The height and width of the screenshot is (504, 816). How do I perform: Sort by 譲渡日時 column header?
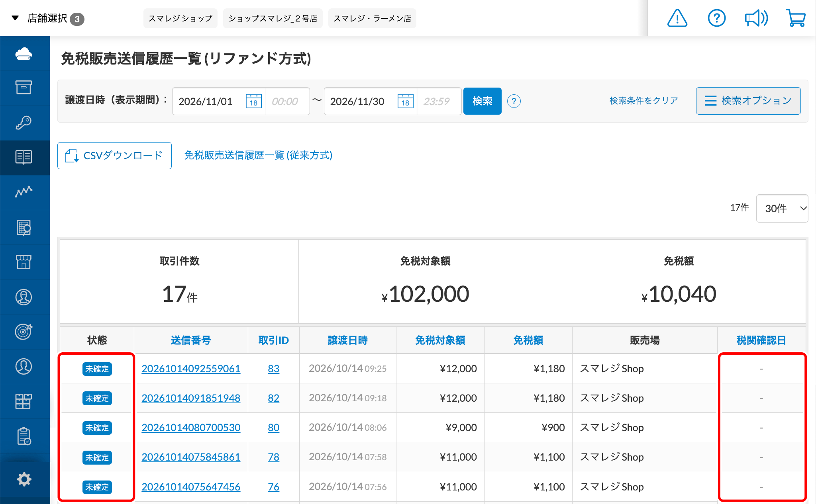tap(347, 340)
